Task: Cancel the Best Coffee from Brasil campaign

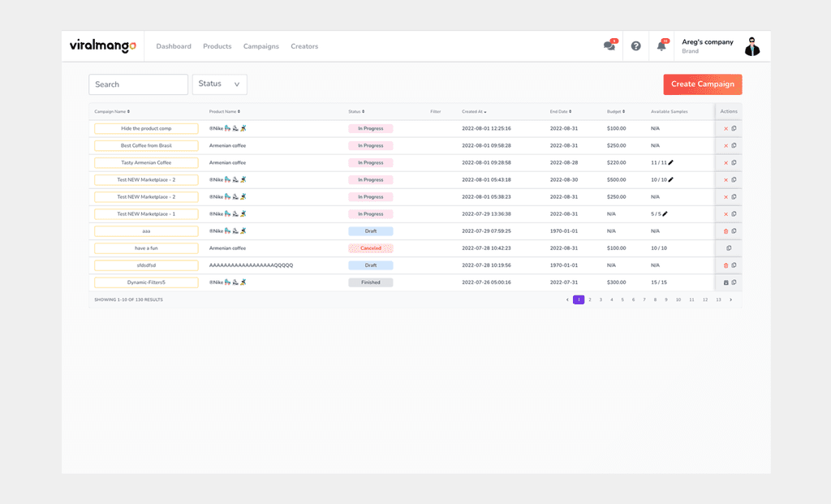Action: (x=726, y=146)
